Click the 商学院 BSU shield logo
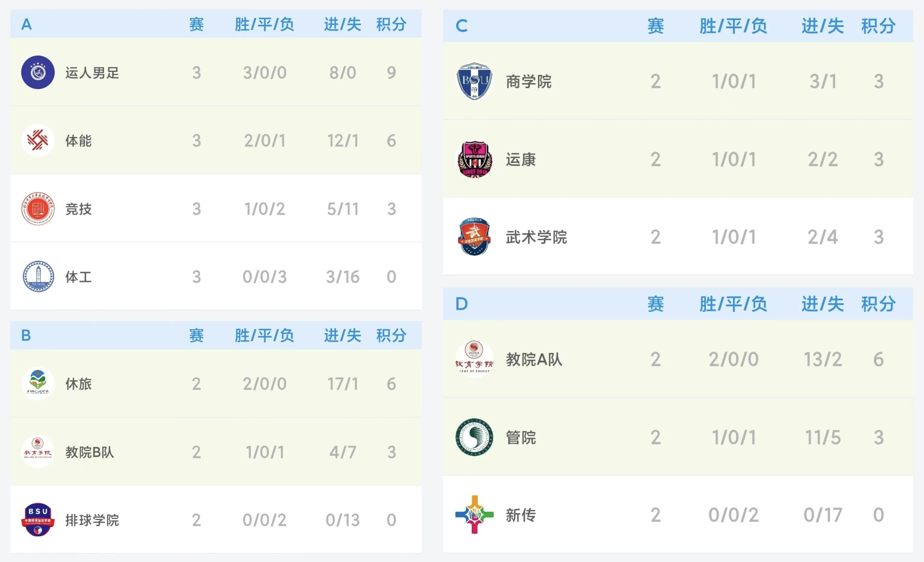The image size is (924, 562). 474,81
